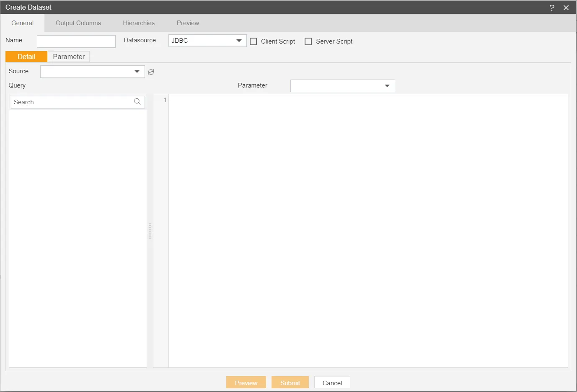Click the Submit button
The width and height of the screenshot is (577, 392).
pos(290,383)
